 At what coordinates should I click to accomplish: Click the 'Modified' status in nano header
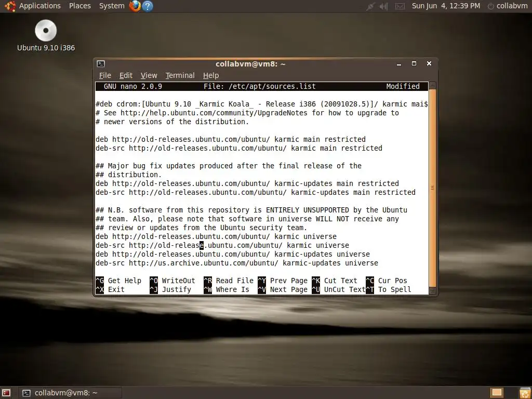pos(403,86)
